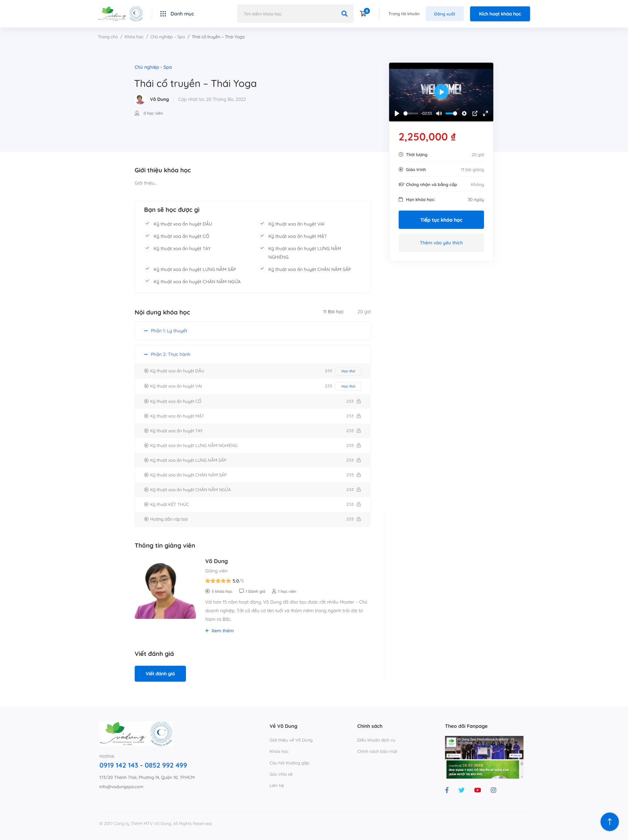Click Thêm vào yêu thích button
This screenshot has width=628, height=840.
pyautogui.click(x=440, y=243)
